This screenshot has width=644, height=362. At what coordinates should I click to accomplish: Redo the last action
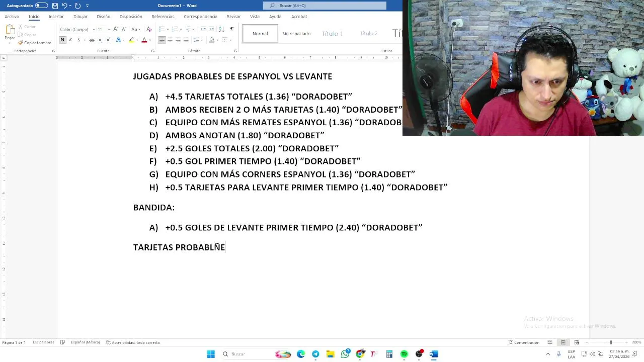pyautogui.click(x=77, y=6)
